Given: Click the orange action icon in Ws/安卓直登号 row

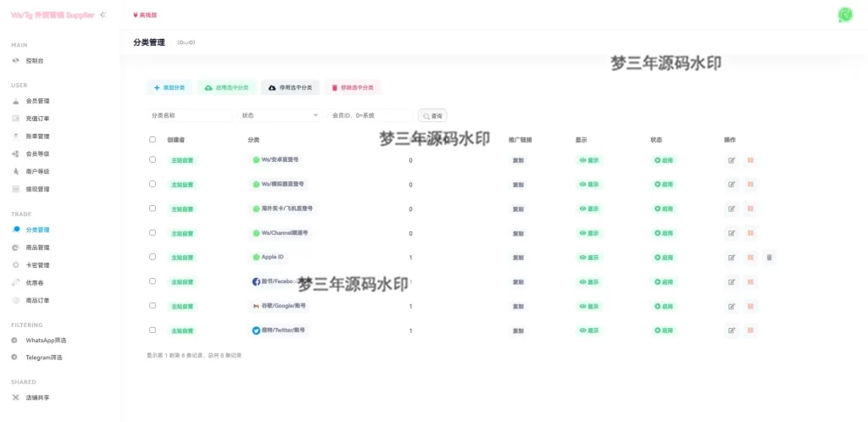Looking at the screenshot, I should (750, 160).
